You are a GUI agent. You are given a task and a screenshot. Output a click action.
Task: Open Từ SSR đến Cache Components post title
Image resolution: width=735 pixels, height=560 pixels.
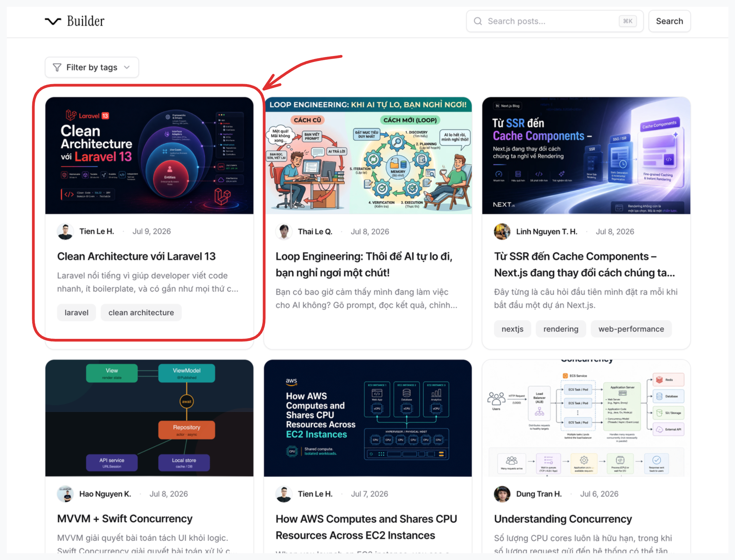pyautogui.click(x=584, y=265)
